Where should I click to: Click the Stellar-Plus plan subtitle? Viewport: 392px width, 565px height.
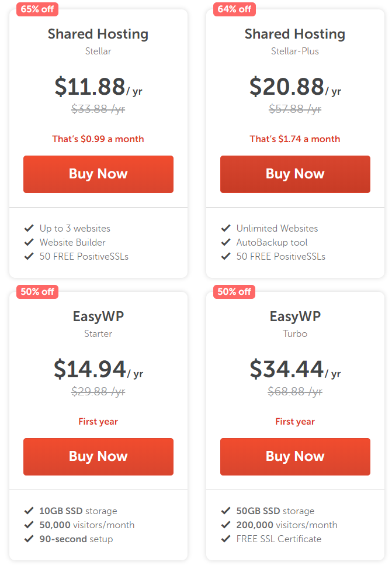click(x=295, y=51)
